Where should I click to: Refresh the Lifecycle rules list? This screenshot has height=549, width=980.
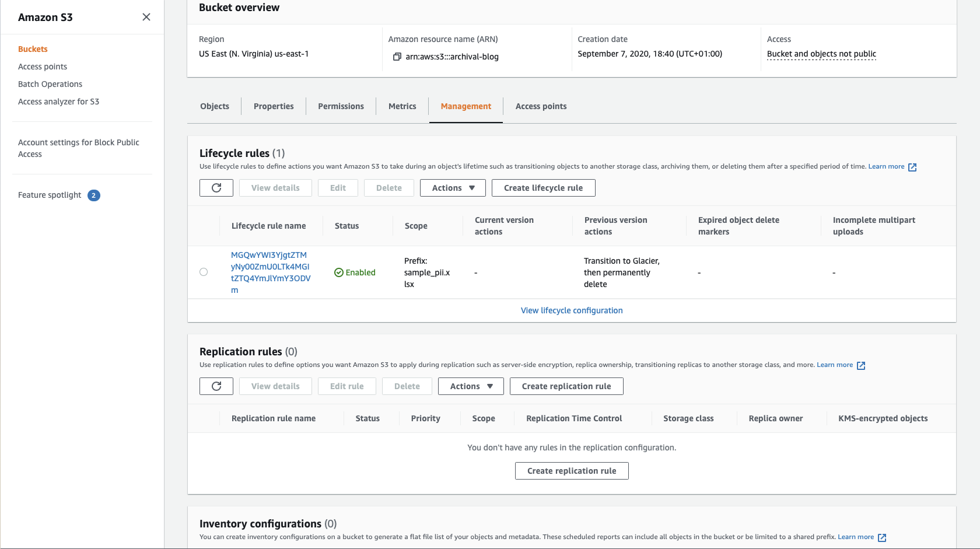tap(216, 188)
